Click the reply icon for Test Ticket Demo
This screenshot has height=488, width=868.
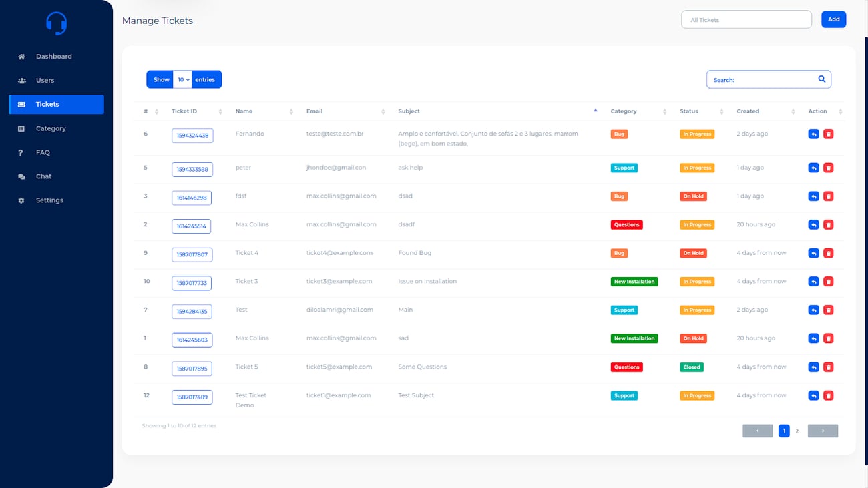(x=813, y=395)
